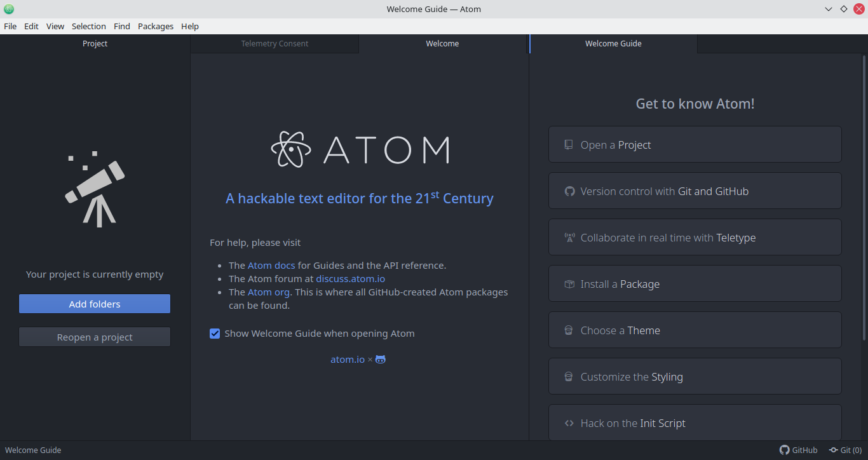
Task: Open the discuss.atom.io forum link
Action: coord(350,279)
